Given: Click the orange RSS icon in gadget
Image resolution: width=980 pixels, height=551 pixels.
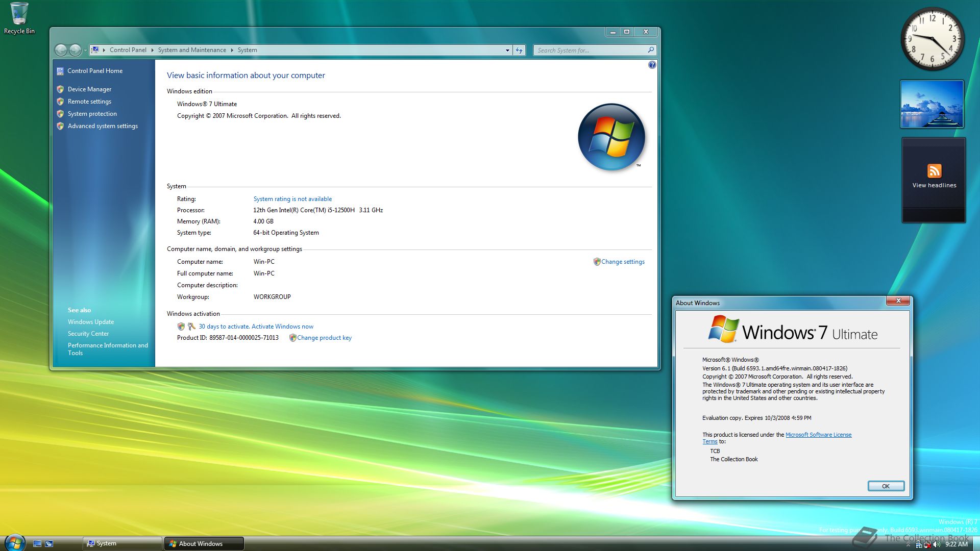Looking at the screenshot, I should [934, 171].
